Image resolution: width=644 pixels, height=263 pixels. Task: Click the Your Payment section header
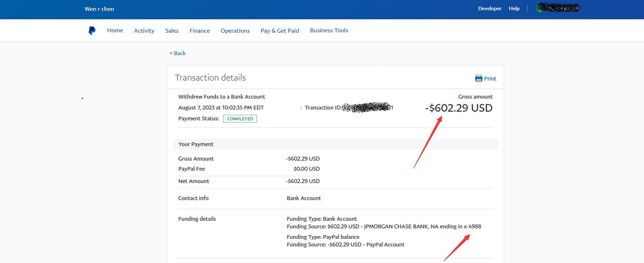click(x=196, y=144)
